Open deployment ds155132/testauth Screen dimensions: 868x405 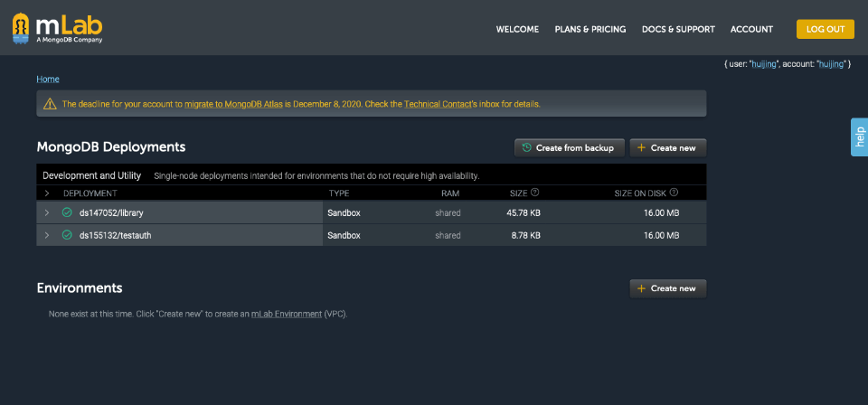[115, 235]
